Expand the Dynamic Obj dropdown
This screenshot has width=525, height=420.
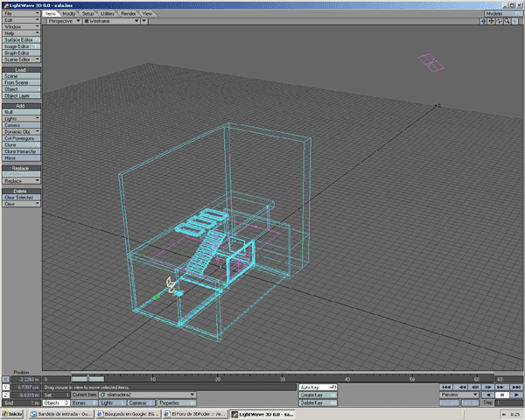[x=21, y=131]
